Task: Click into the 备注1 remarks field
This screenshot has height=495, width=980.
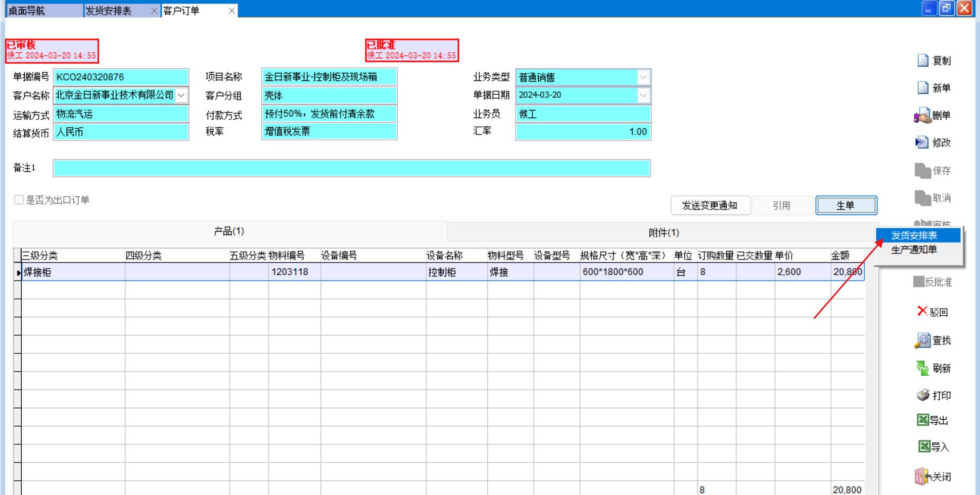Action: tap(351, 168)
